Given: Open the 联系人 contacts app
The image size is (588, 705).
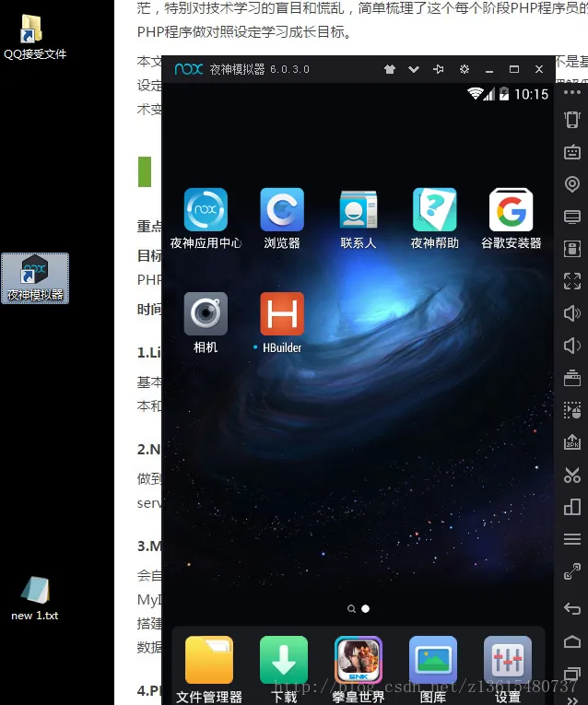Looking at the screenshot, I should point(359,210).
